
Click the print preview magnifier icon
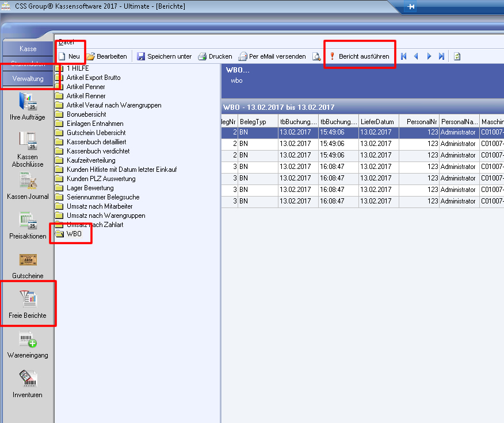316,56
